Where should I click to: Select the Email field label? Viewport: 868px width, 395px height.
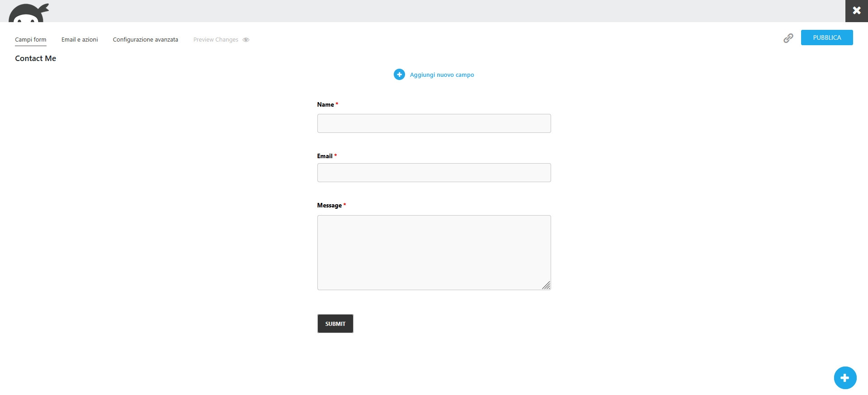pyautogui.click(x=325, y=156)
